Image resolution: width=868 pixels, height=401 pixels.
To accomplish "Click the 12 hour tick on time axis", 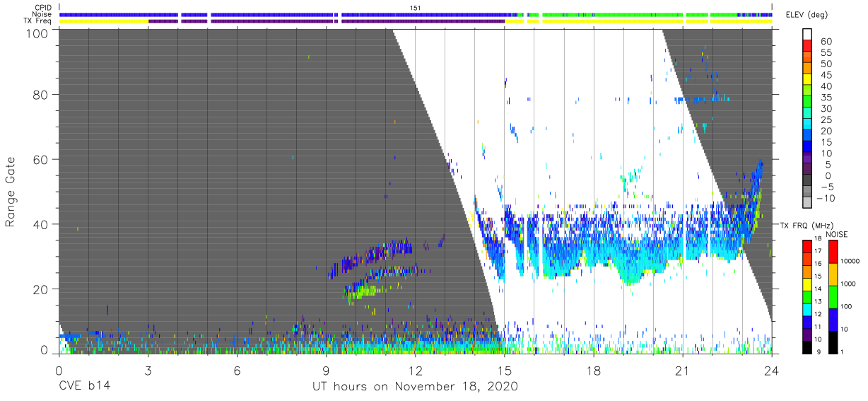I will click(x=415, y=371).
